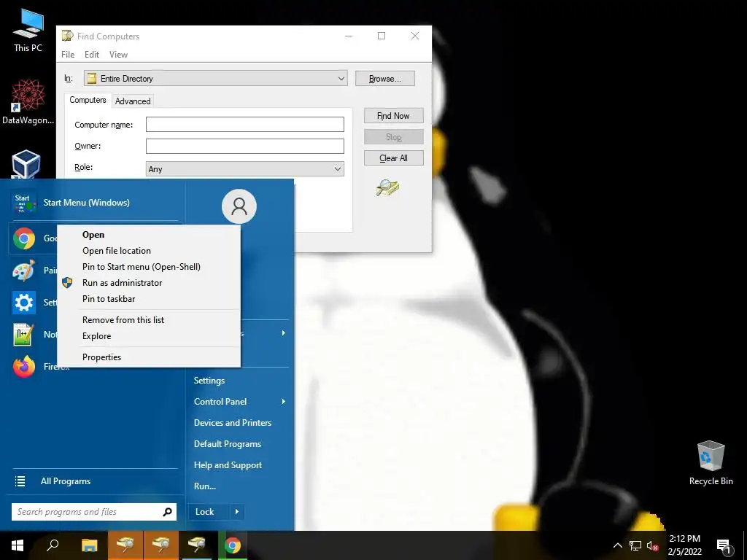Click All Programs list icon
Image resolution: width=747 pixels, height=560 pixels.
coord(20,481)
